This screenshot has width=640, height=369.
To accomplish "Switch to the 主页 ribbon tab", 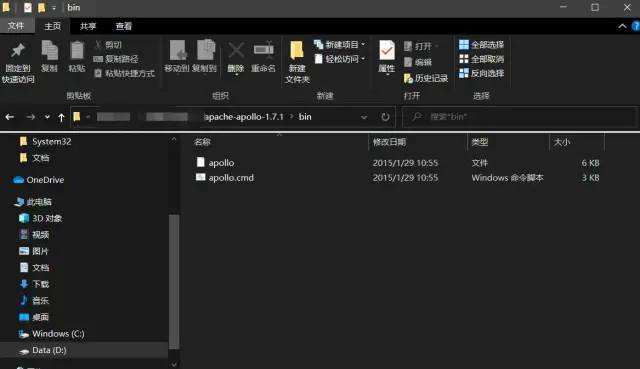I will click(x=52, y=26).
